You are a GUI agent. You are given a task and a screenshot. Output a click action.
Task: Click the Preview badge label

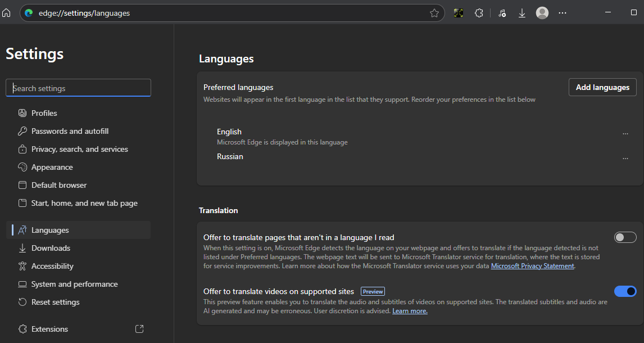373,291
